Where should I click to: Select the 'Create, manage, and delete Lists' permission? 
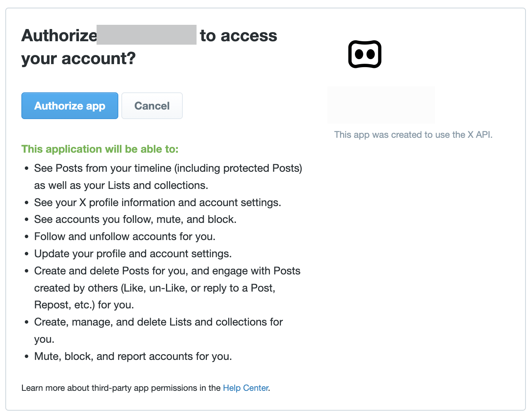click(158, 322)
